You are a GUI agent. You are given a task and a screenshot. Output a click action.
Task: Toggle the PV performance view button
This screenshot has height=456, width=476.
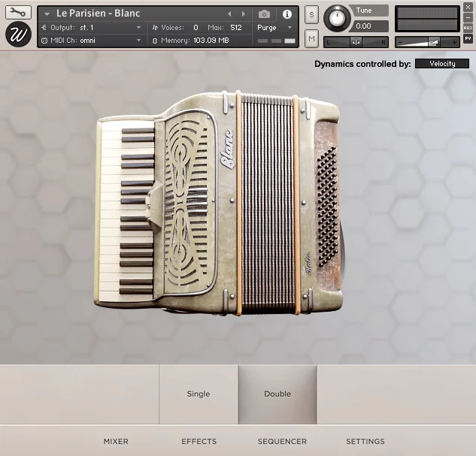pyautogui.click(x=468, y=39)
